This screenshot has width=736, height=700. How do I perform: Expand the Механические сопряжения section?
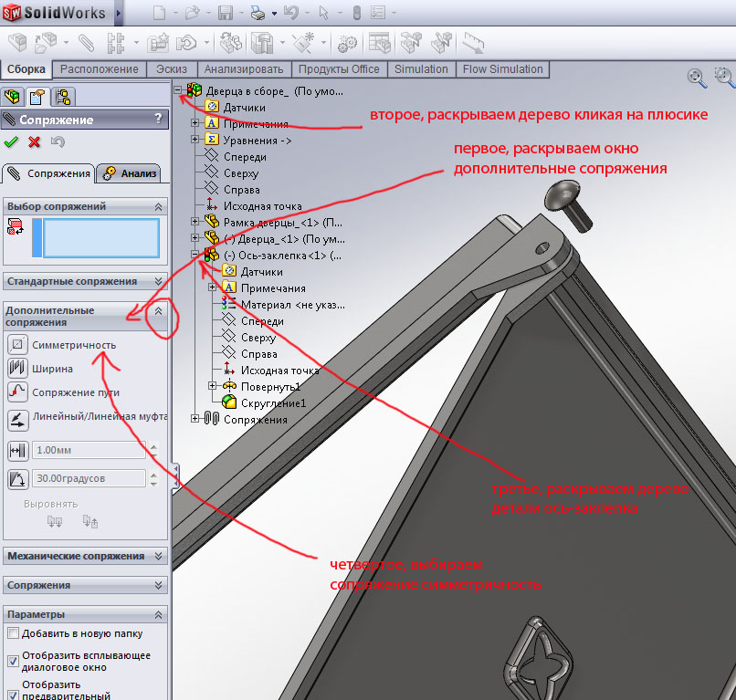[x=159, y=556]
